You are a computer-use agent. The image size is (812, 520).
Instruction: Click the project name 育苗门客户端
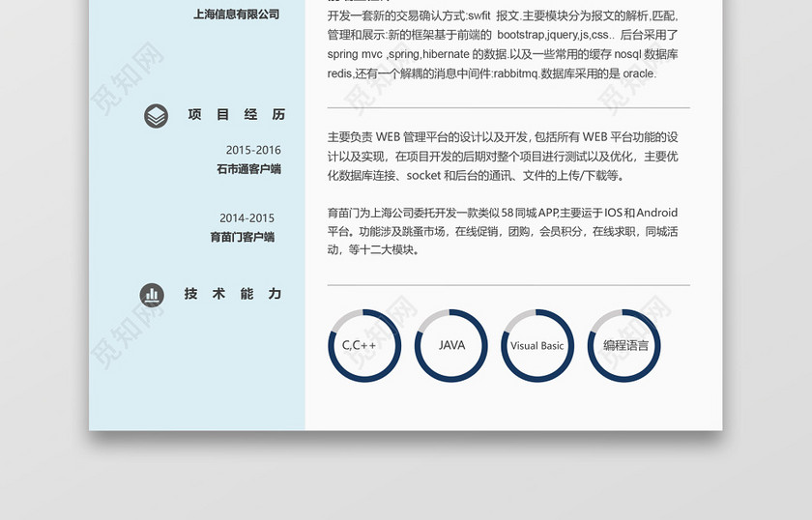click(x=243, y=237)
